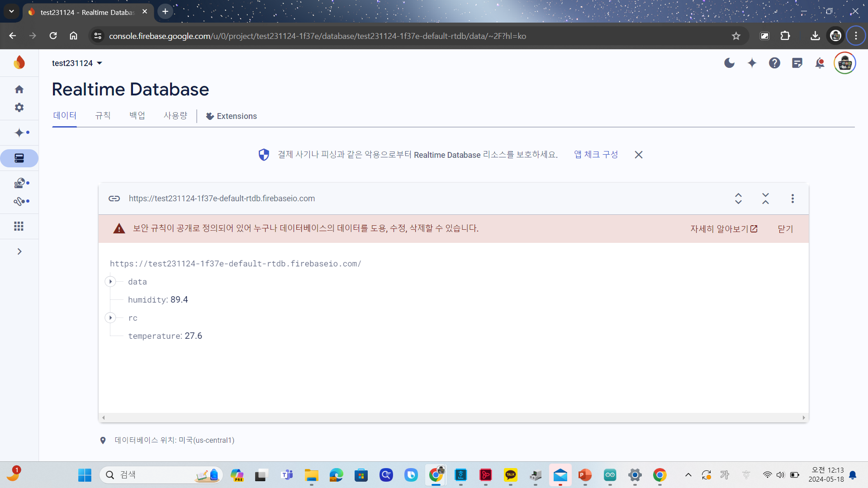The image size is (868, 488).
Task: Click horizontal scrollbar right arrow
Action: pyautogui.click(x=804, y=418)
